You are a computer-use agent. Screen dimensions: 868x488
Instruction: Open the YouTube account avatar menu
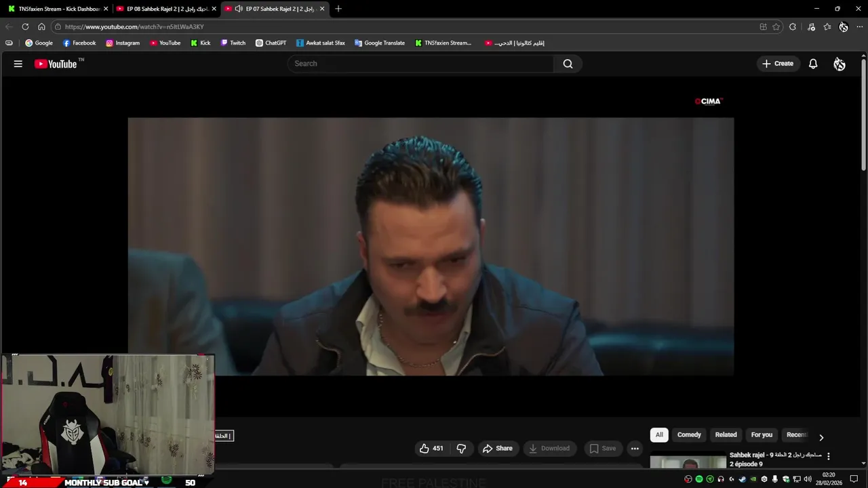pos(840,64)
